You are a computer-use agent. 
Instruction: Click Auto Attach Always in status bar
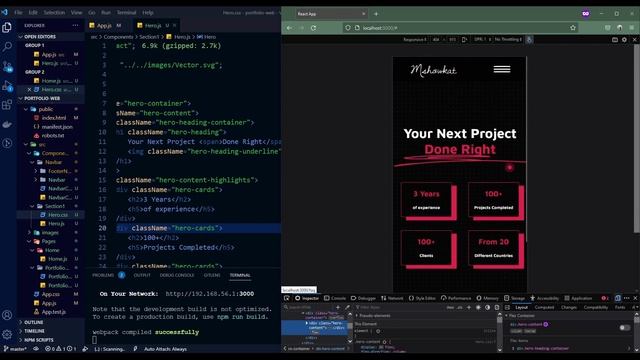coord(165,349)
